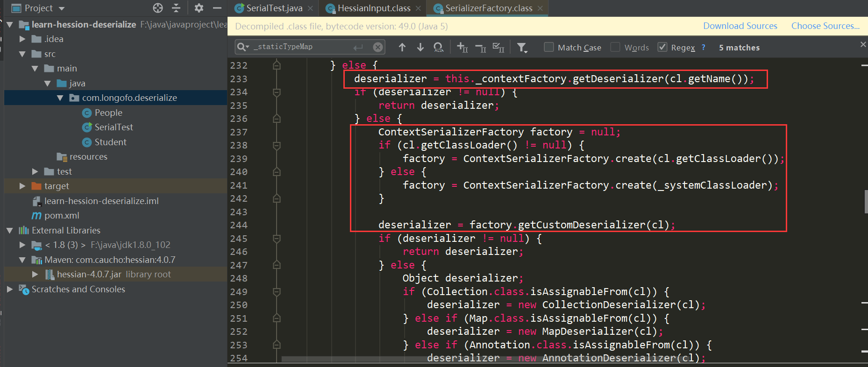
Task: Add selection for next occurrence
Action: coord(462,47)
